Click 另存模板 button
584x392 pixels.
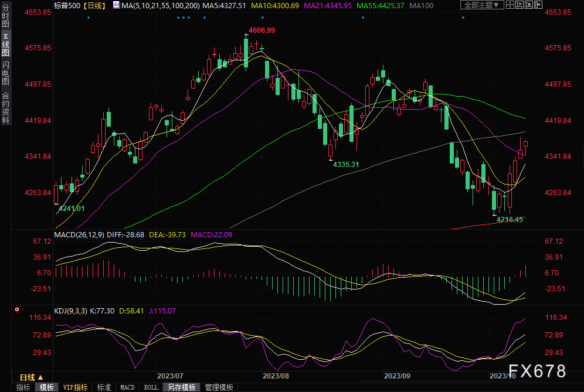pyautogui.click(x=182, y=387)
